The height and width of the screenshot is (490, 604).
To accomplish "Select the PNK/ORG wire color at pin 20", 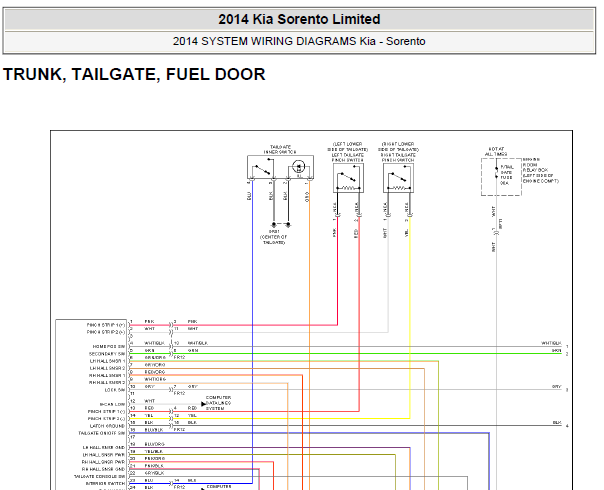I will click(155, 459).
